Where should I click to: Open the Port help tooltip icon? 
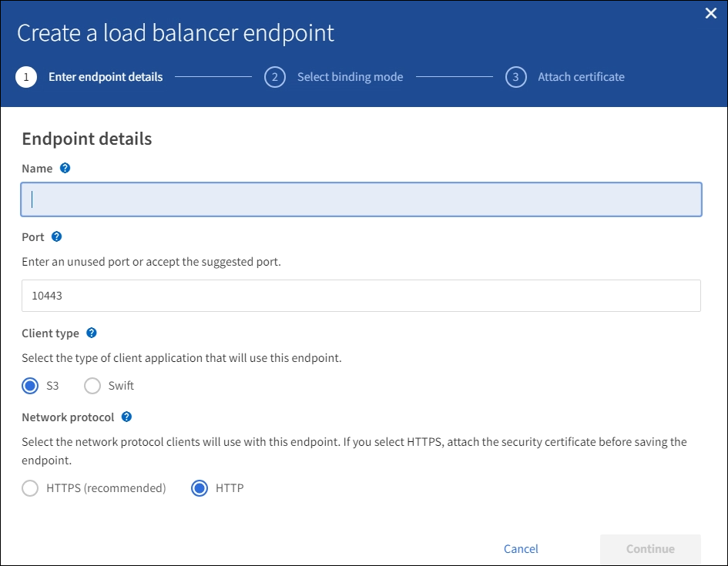(x=56, y=237)
